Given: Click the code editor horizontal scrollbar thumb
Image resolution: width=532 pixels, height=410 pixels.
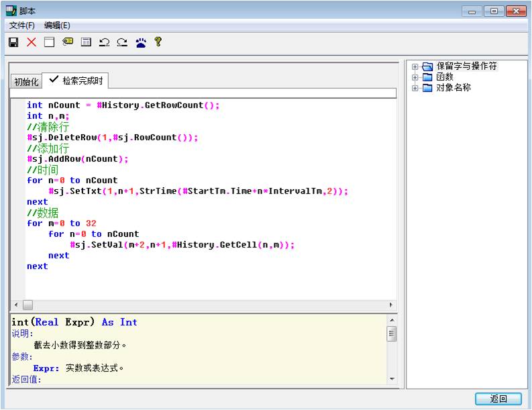Looking at the screenshot, I should coord(28,305).
